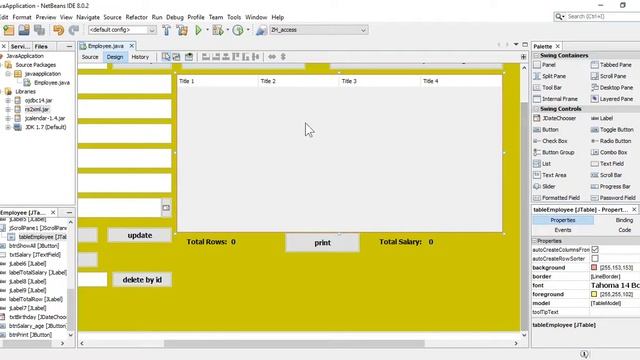Pick the Layered Pane palette item

click(x=612, y=99)
